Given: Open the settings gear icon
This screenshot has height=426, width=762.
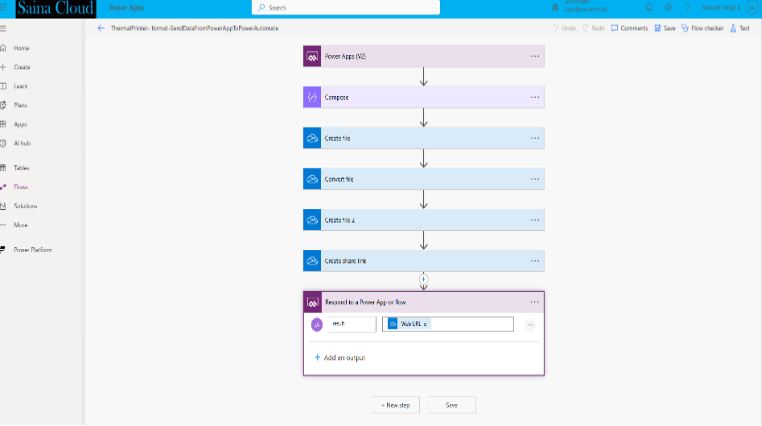Looking at the screenshot, I should (x=668, y=7).
